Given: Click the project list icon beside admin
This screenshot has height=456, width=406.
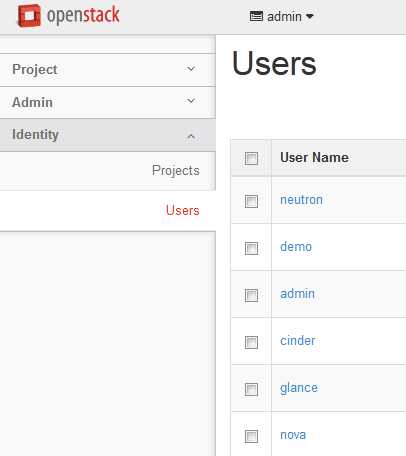Looking at the screenshot, I should (256, 16).
